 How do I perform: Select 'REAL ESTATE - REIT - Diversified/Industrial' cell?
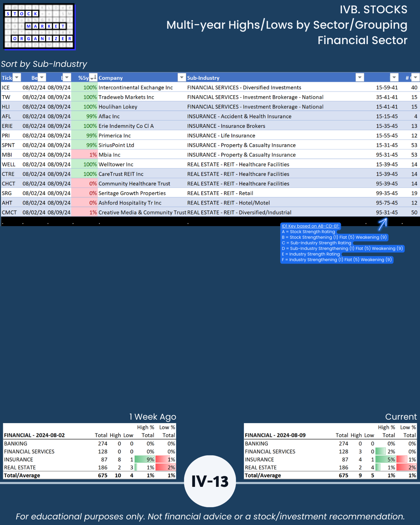tap(239, 212)
